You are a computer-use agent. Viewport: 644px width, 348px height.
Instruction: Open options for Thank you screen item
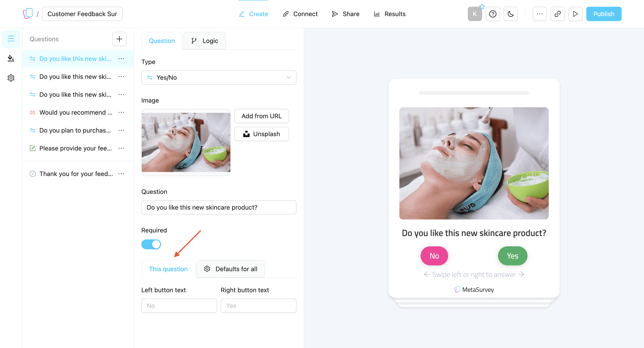(x=121, y=174)
